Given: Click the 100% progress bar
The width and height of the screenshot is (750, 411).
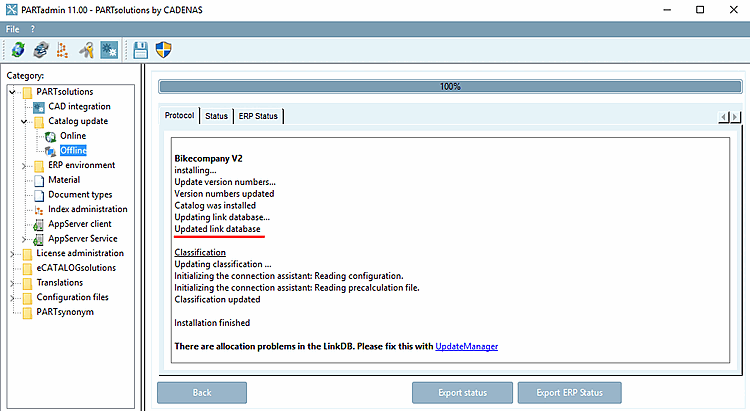Looking at the screenshot, I should [x=450, y=87].
